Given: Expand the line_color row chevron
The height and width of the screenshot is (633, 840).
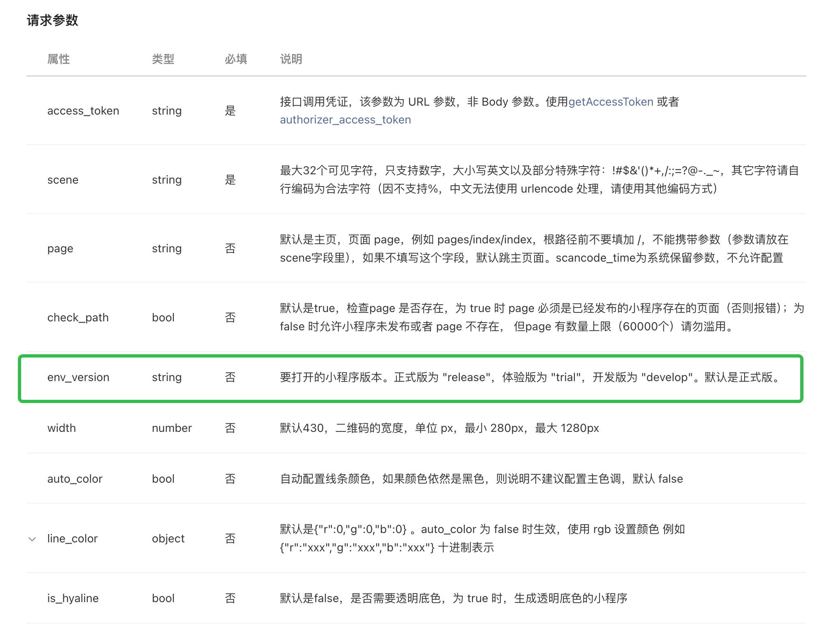Looking at the screenshot, I should [x=32, y=539].
